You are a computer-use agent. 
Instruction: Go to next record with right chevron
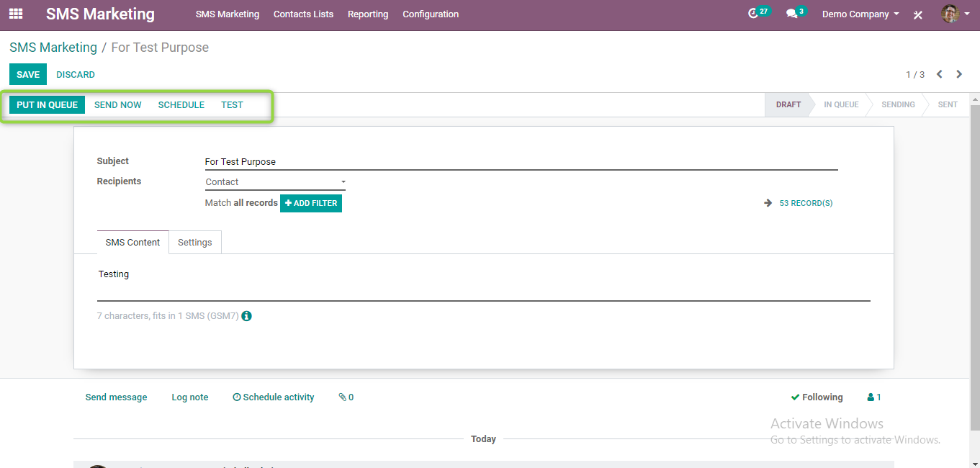[959, 74]
